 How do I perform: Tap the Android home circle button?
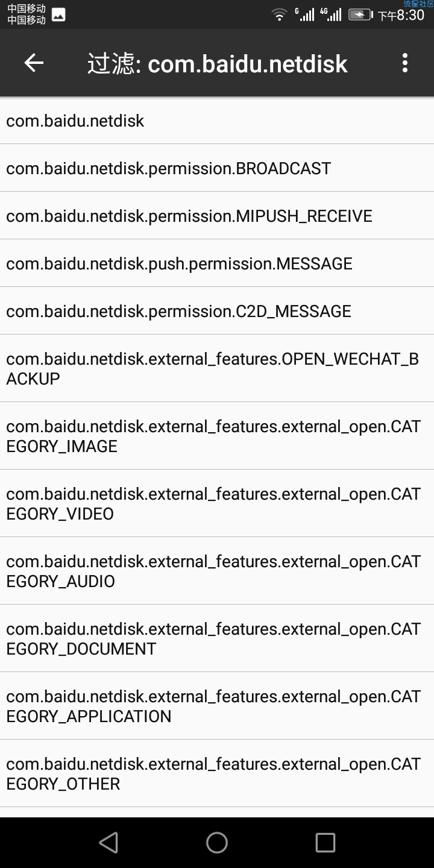[217, 843]
